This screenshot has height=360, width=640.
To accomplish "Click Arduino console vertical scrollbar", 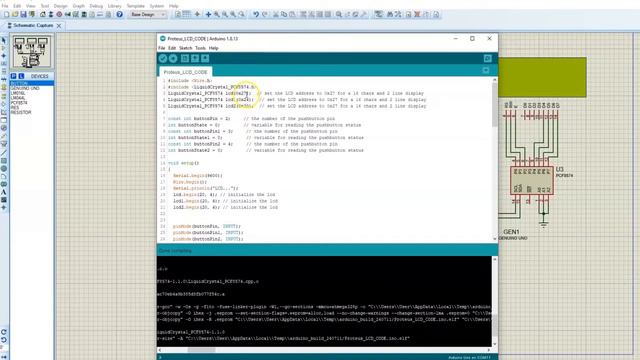I will [495, 302].
